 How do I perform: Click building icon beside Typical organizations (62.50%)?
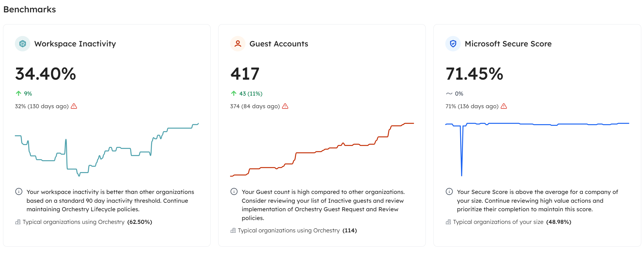click(x=18, y=222)
